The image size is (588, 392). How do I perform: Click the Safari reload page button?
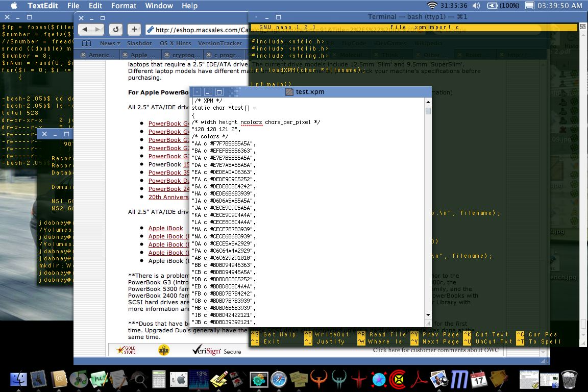(116, 30)
